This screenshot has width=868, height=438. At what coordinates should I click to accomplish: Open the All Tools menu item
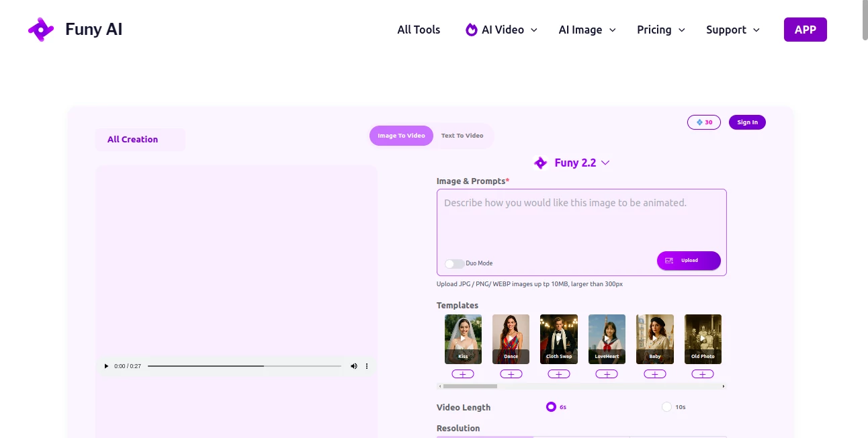tap(418, 30)
